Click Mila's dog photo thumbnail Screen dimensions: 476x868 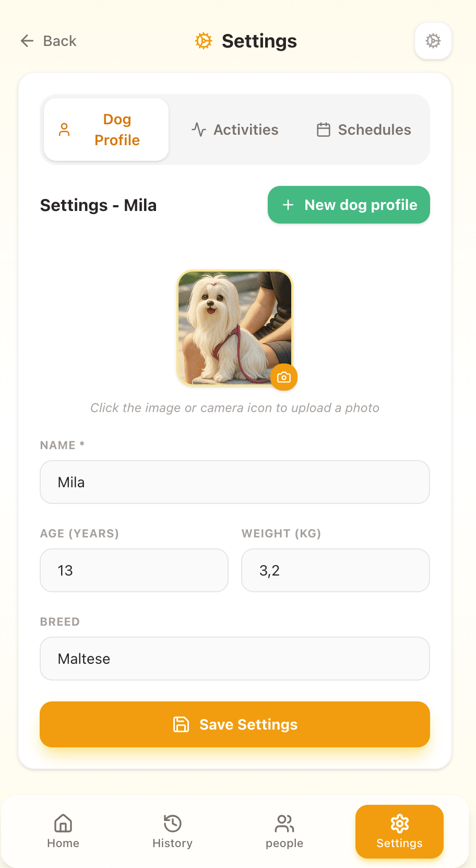234,328
